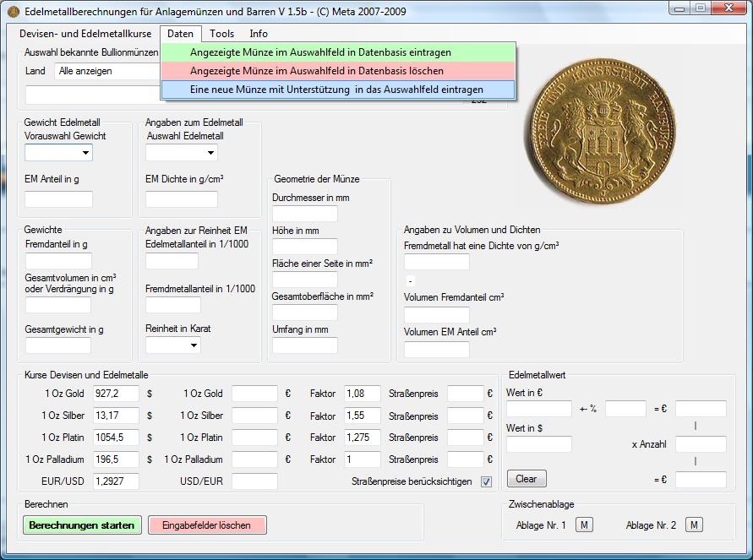Viewport: 753px width, 560px height.
Task: Expand the Vorauswahl Gewicht dropdown
Action: pos(85,153)
